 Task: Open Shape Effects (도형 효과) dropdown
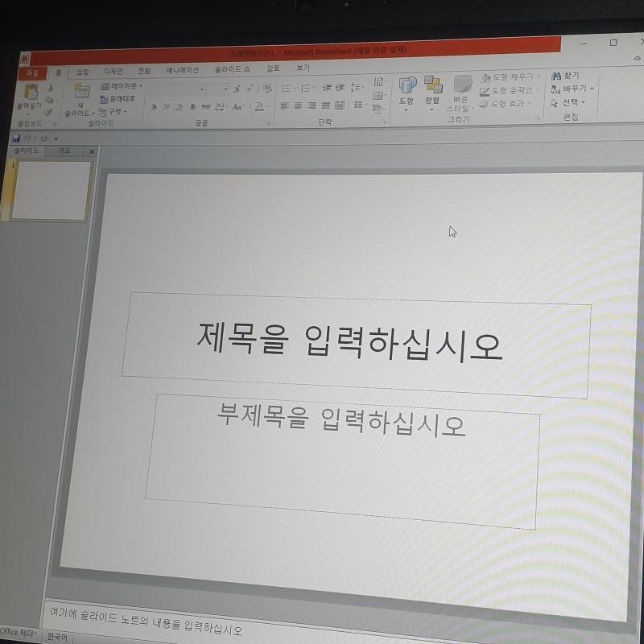coord(505,104)
